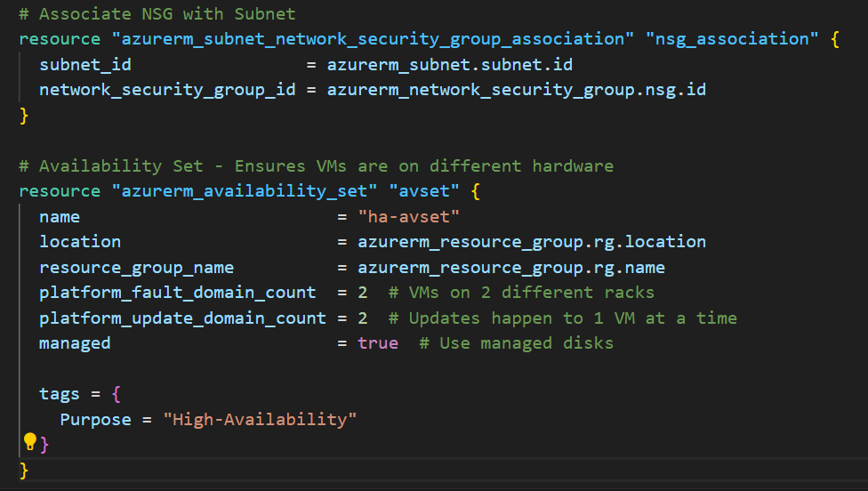Click the Purpose tag key
Viewport: 868px width, 491px height.
coord(95,419)
